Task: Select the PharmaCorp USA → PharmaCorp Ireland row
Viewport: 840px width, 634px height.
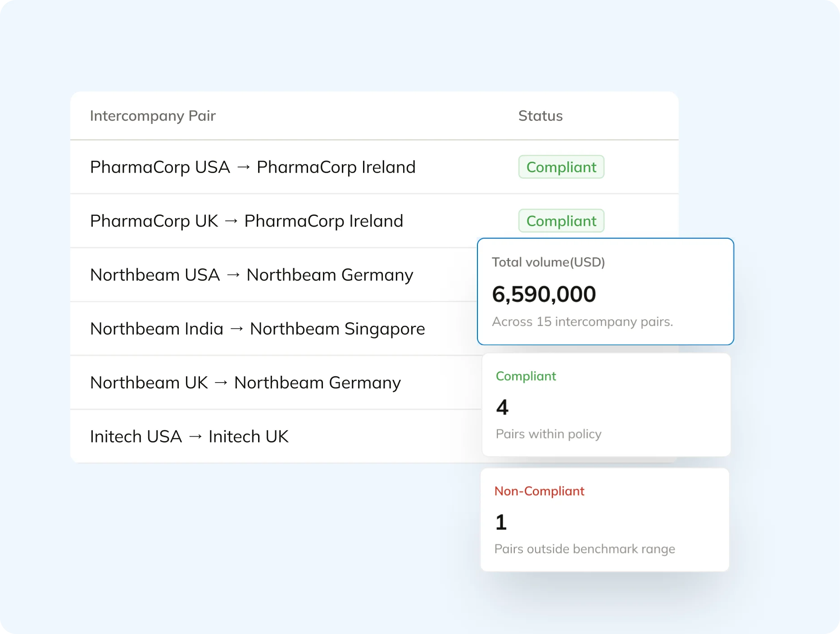Action: pyautogui.click(x=252, y=167)
